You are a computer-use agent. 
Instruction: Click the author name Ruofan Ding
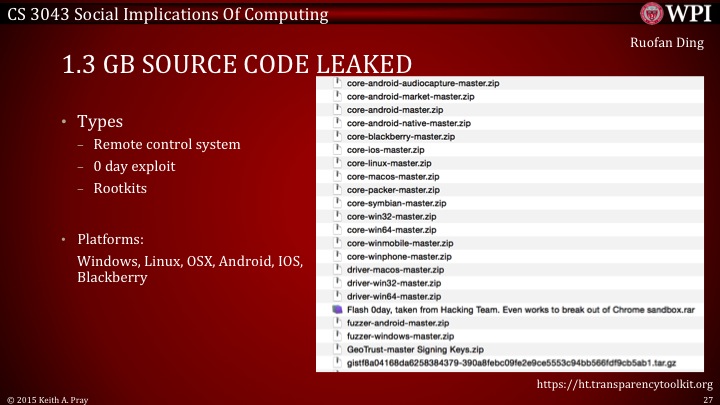pos(667,43)
